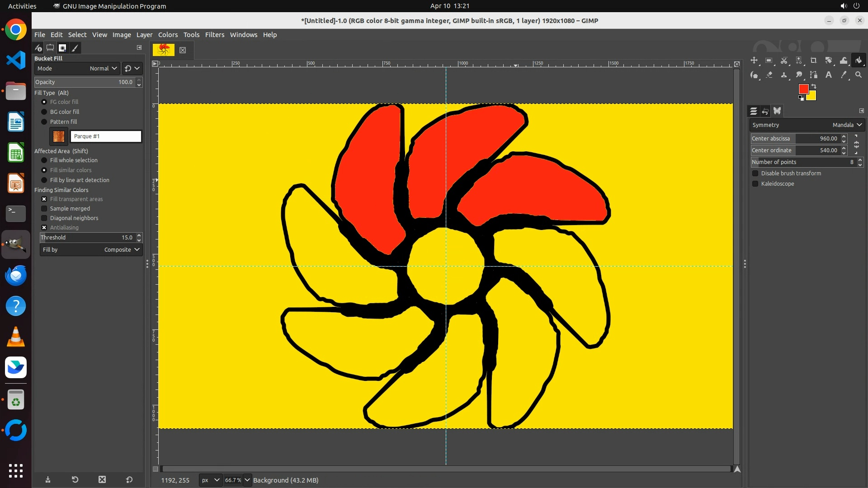Click the red foreground color swatch
The width and height of the screenshot is (868, 488).
pos(803,89)
